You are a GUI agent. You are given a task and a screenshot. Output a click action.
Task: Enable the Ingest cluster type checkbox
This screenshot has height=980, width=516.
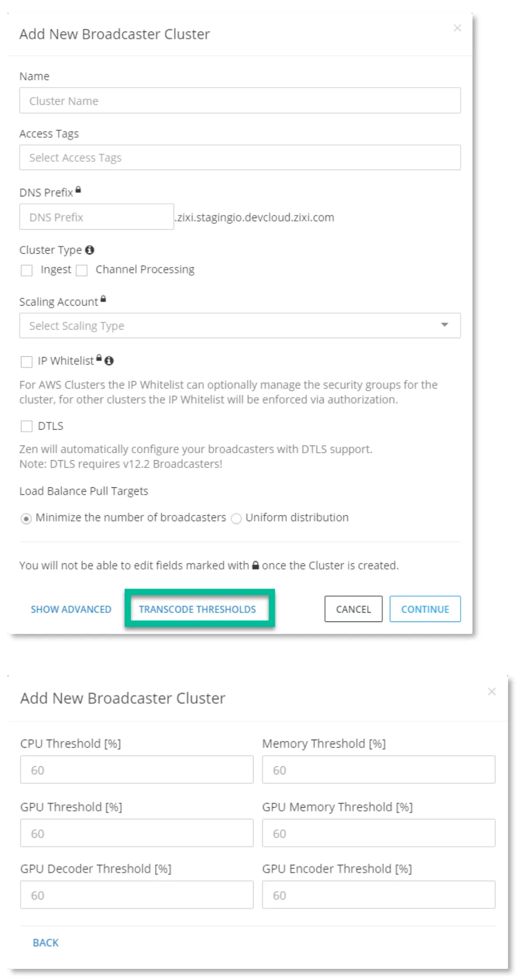click(27, 270)
